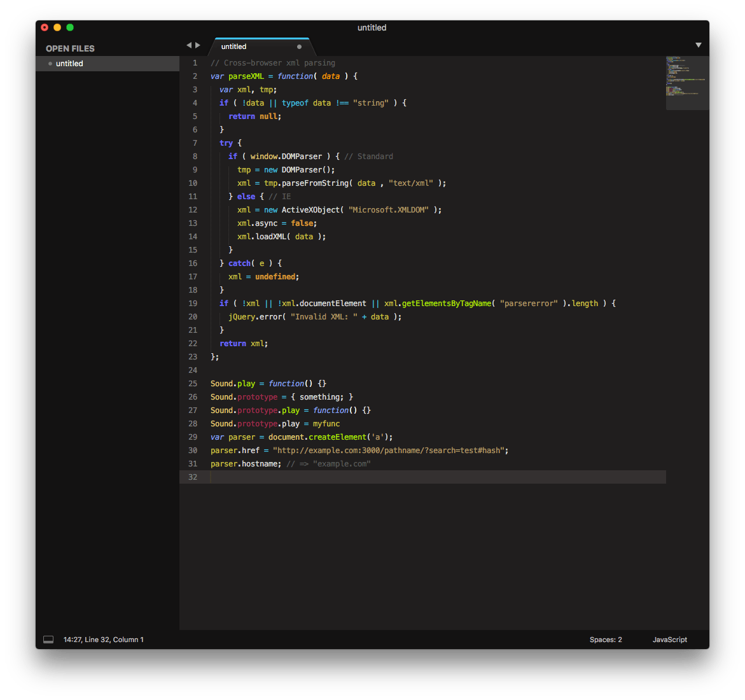Click the unsaved-changes dot on the untitled tab
The image size is (745, 700).
click(x=298, y=46)
